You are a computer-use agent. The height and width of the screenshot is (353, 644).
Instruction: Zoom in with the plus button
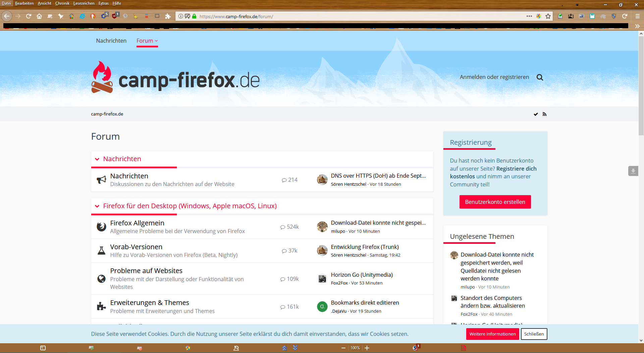point(367,348)
